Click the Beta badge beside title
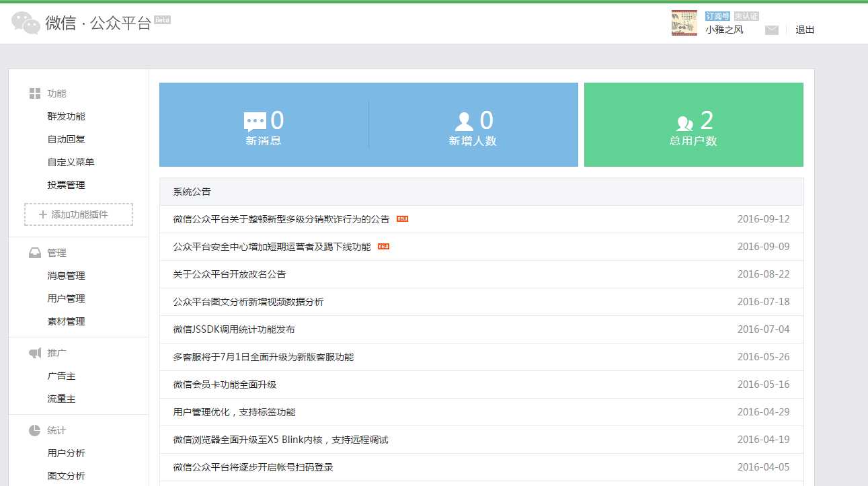Image resolution: width=868 pixels, height=486 pixels. pos(162,20)
